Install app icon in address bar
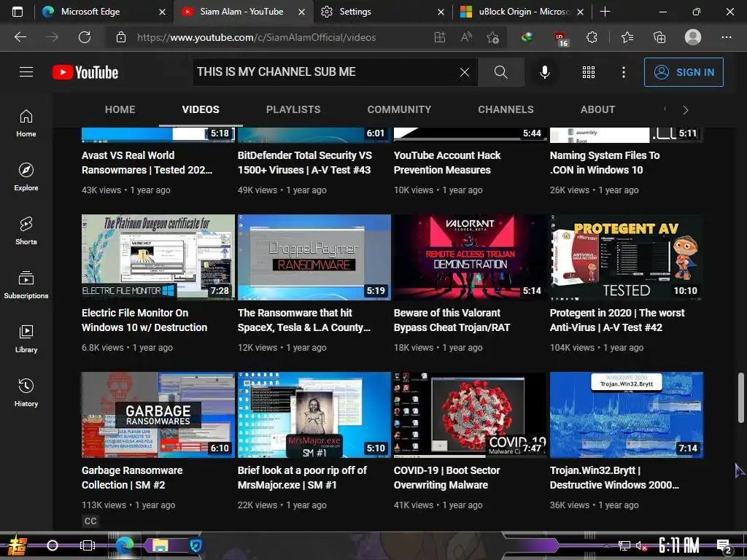The height and width of the screenshot is (560, 747). coord(440,37)
